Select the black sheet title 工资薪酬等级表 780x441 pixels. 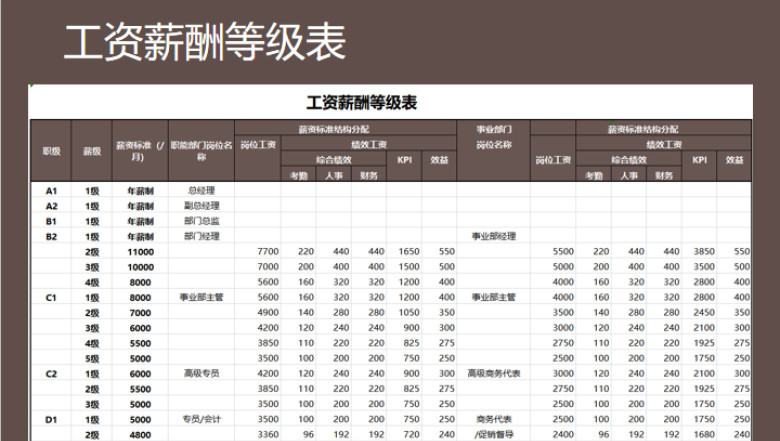(x=362, y=103)
